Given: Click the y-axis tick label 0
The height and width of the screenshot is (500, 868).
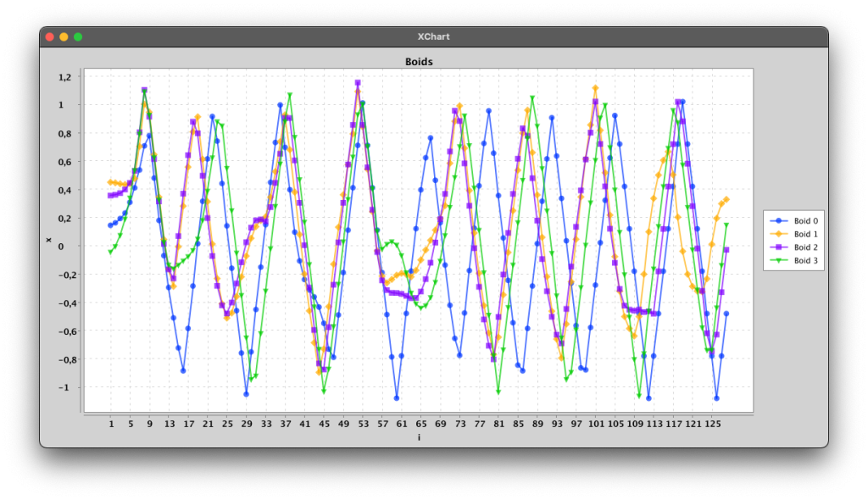Looking at the screenshot, I should click(x=70, y=246).
